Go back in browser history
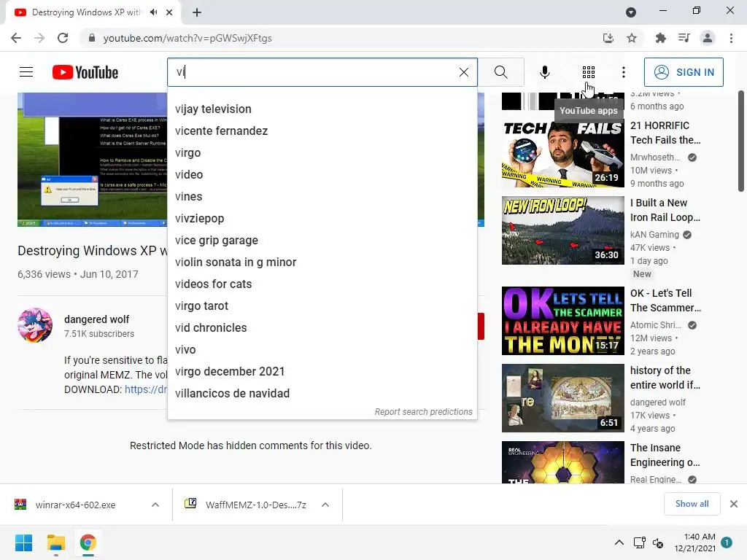 [16, 38]
